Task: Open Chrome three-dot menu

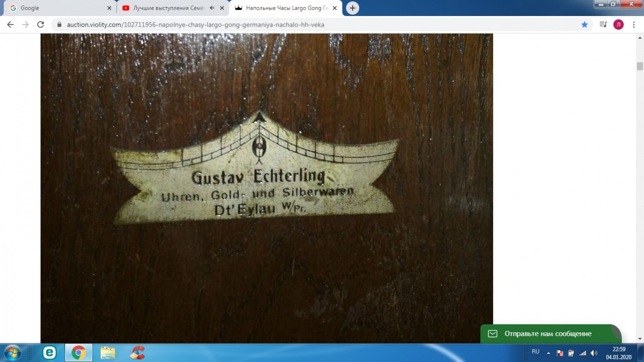Action: [633, 25]
